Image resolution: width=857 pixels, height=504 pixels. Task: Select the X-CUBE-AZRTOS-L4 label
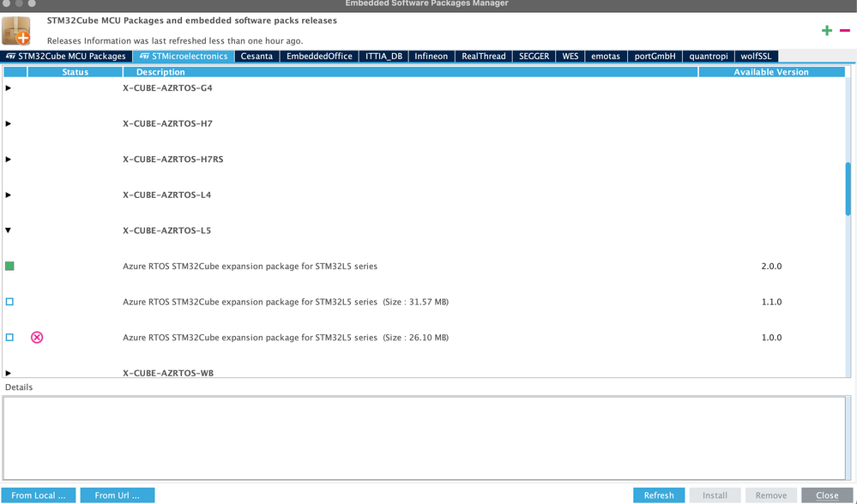166,195
